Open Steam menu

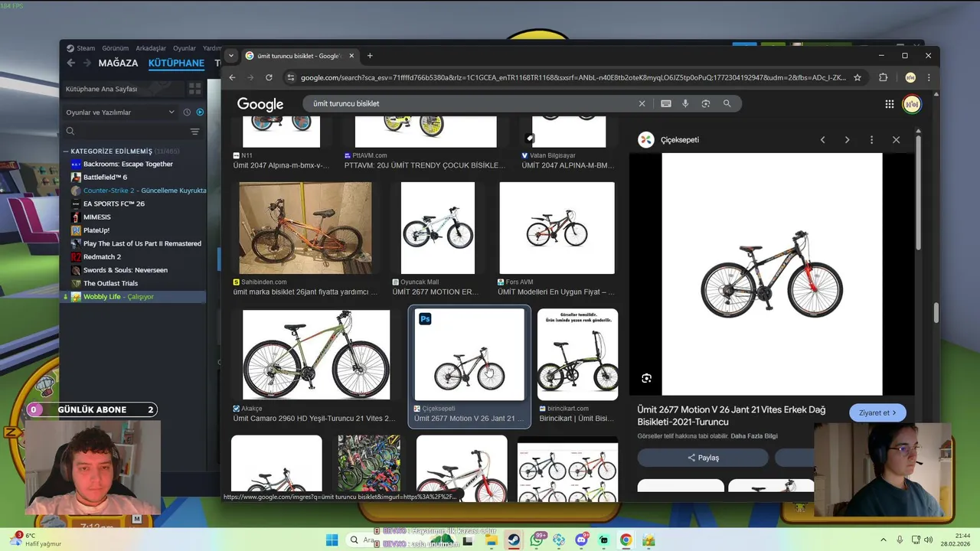pos(81,48)
